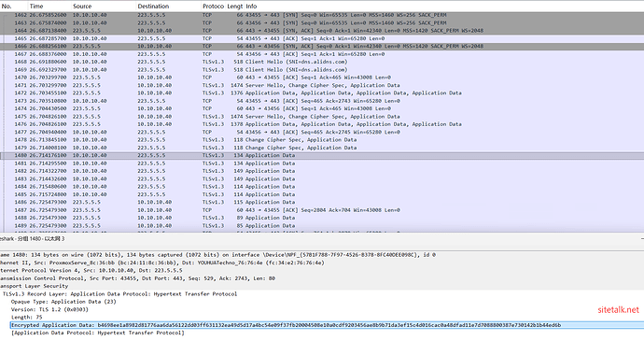Image resolution: width=644 pixels, height=355 pixels.
Task: Sort by the Protocol column header
Action: tap(213, 7)
